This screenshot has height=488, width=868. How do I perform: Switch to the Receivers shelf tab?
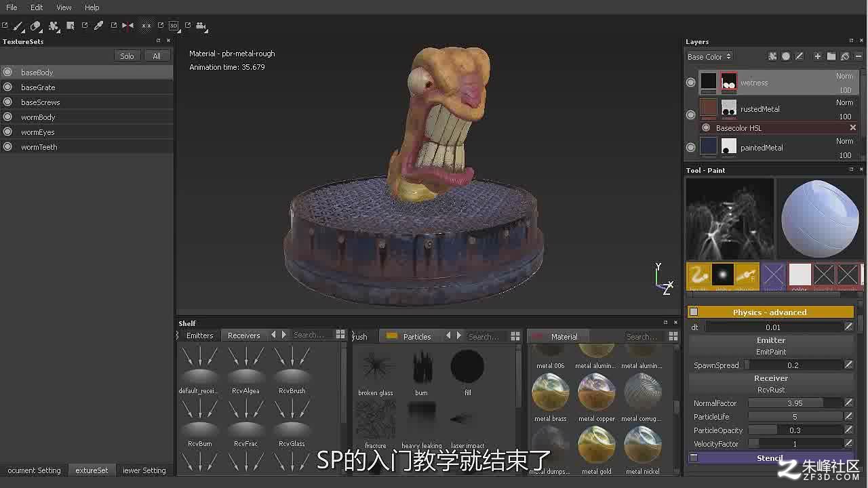point(243,335)
